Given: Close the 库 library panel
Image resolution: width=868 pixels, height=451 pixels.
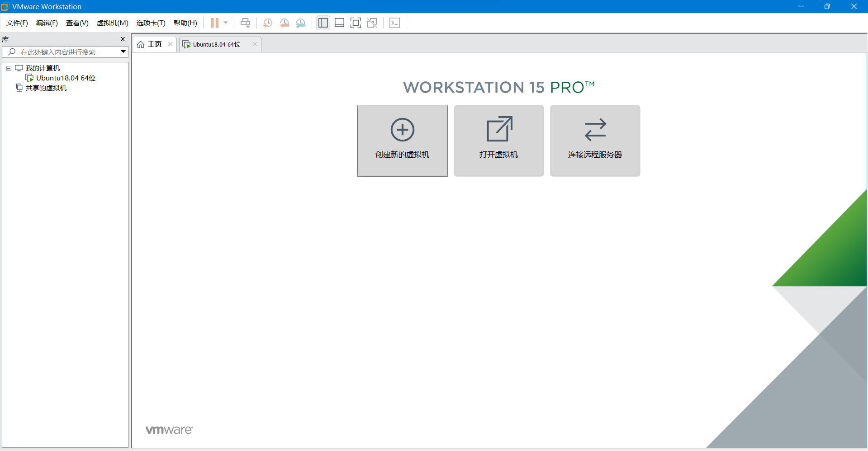Looking at the screenshot, I should click(x=123, y=39).
